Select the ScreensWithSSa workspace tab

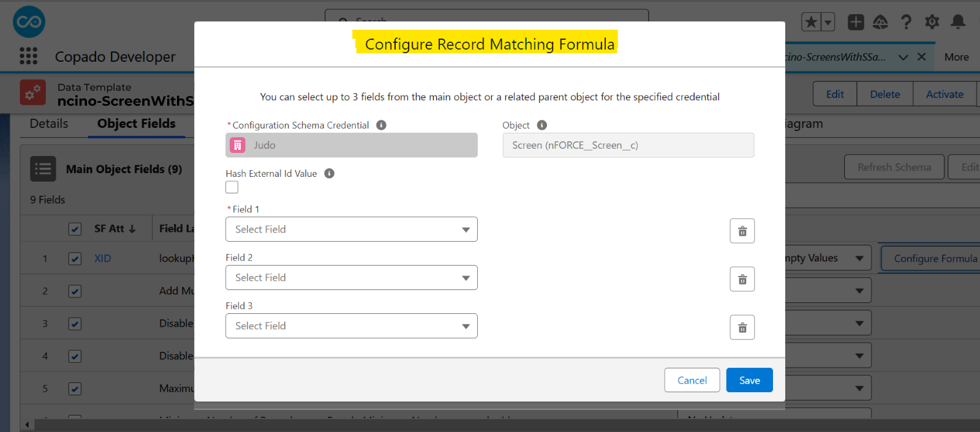[835, 57]
